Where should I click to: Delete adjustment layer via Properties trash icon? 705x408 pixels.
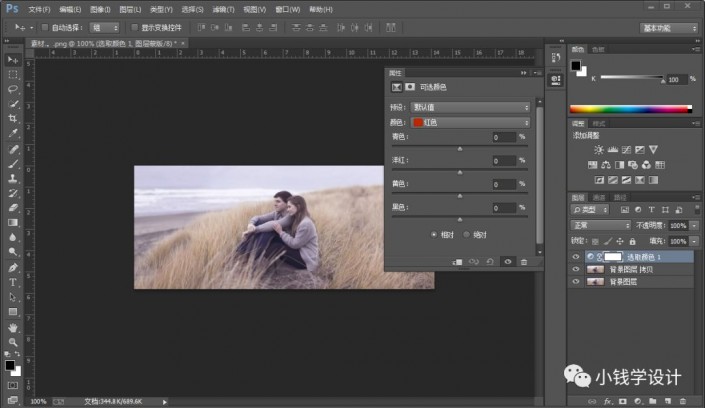[523, 261]
